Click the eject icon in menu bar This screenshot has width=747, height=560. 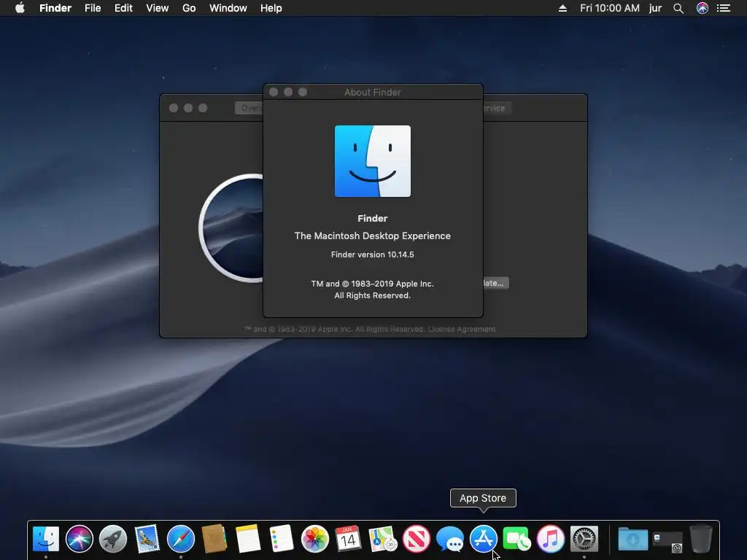(562, 8)
